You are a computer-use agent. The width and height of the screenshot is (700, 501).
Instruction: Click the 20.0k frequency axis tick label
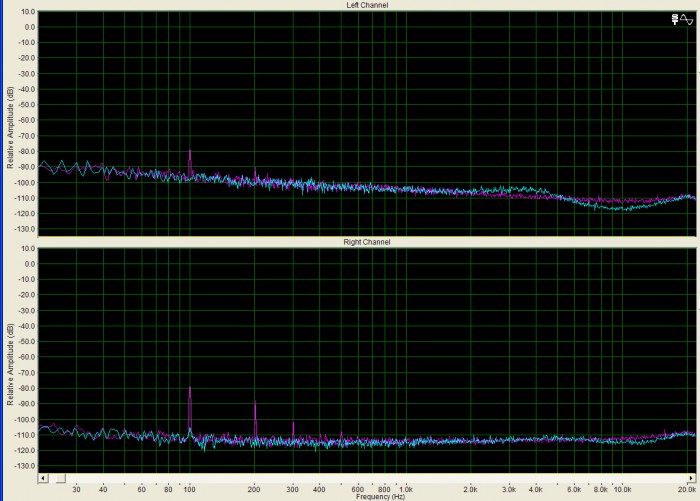click(687, 489)
